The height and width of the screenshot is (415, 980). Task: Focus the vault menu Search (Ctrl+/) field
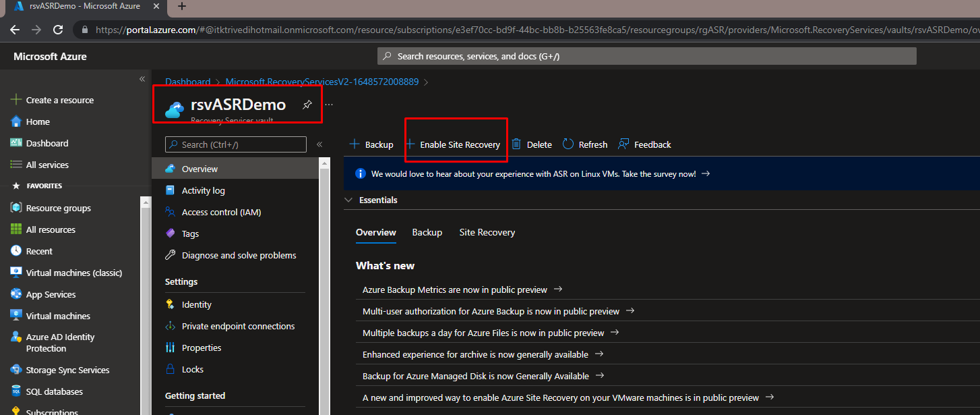pyautogui.click(x=235, y=144)
